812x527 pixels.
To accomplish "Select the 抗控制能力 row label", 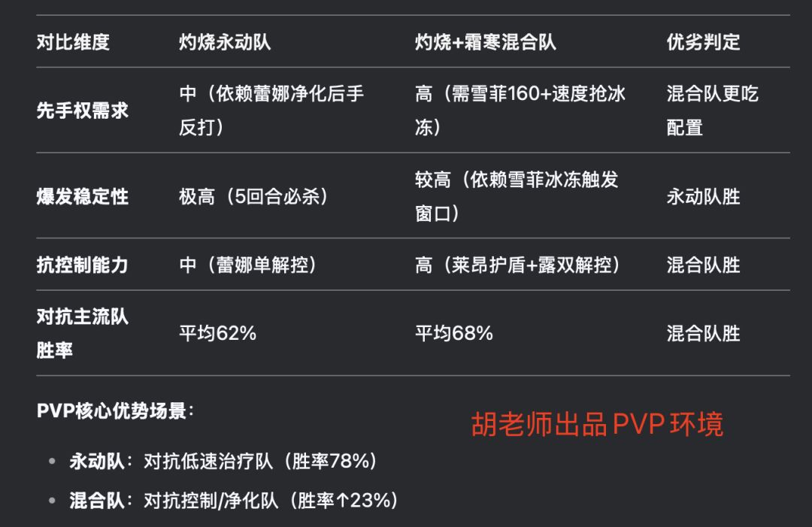I will click(82, 265).
